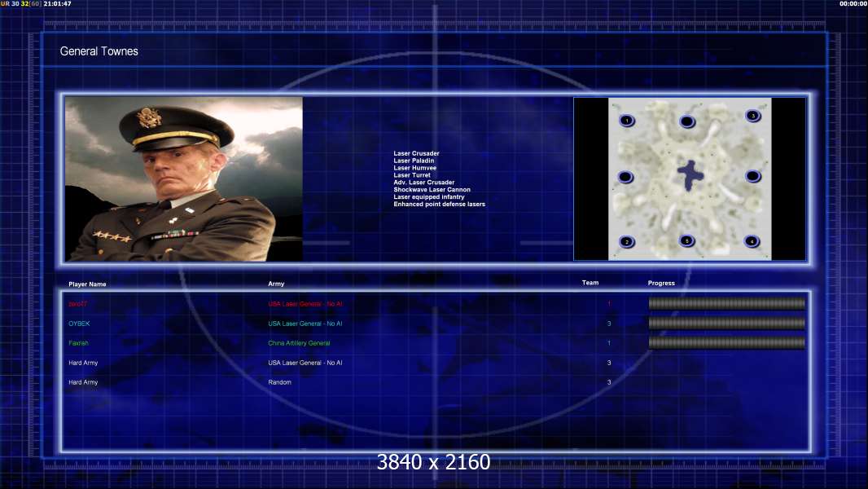
Task: Click the Adv. Laser Crusader entry
Action: click(424, 183)
